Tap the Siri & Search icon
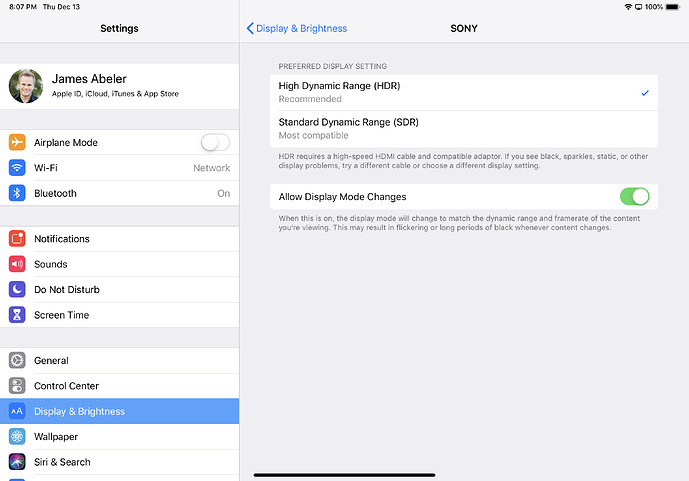Screen dimensions: 689x481 pyautogui.click(x=17, y=462)
